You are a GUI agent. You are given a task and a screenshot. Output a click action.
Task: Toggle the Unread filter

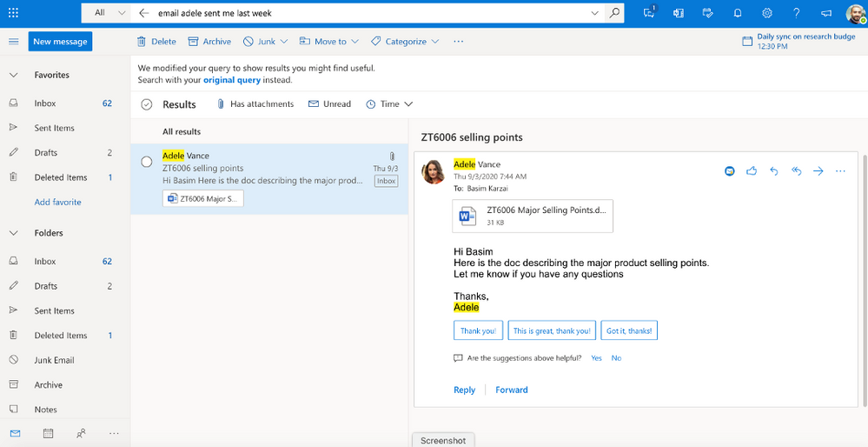pos(329,104)
